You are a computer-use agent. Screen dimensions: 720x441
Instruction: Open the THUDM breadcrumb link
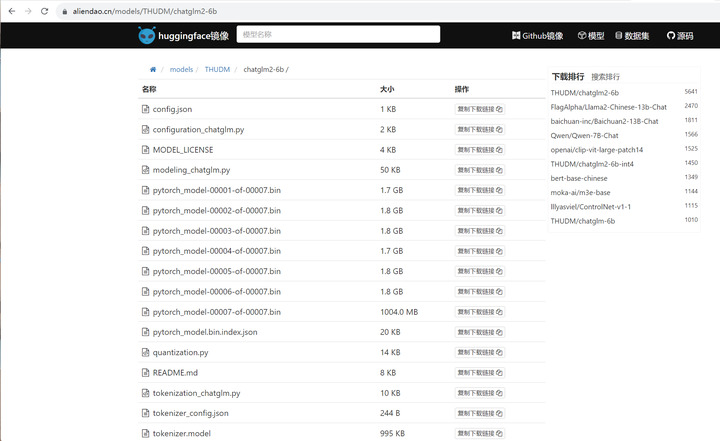click(x=217, y=69)
